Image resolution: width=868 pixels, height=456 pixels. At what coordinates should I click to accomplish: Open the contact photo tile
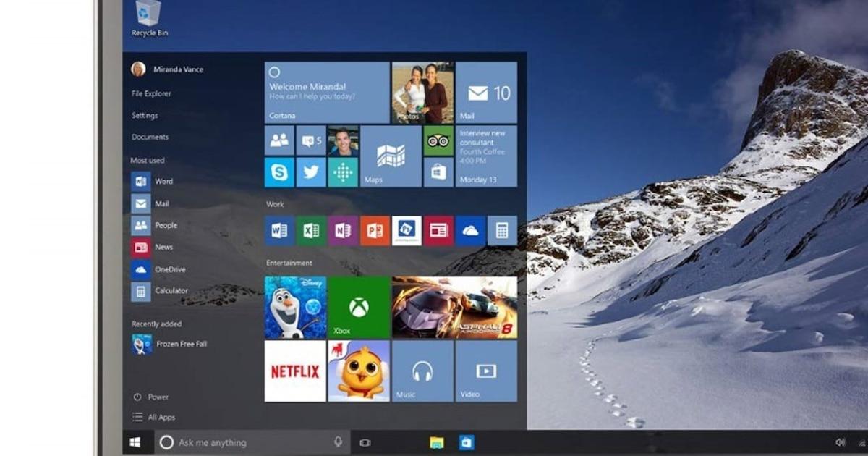pyautogui.click(x=343, y=140)
